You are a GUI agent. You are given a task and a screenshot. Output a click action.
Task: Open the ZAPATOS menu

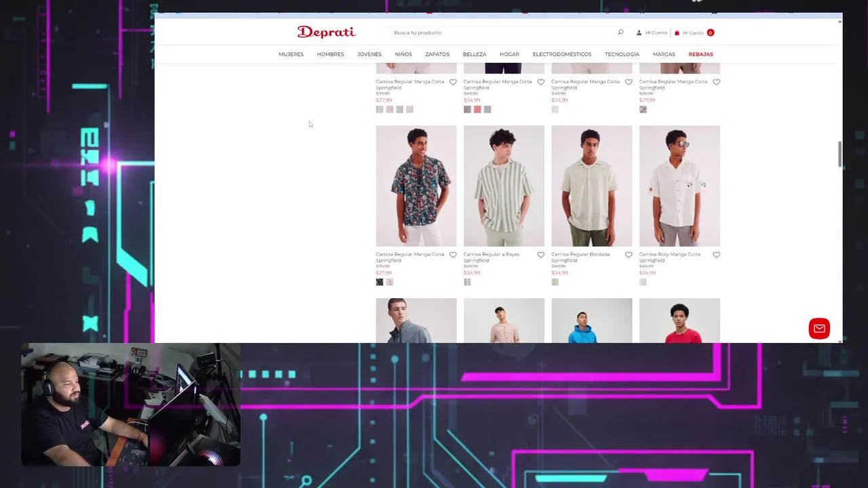point(437,54)
